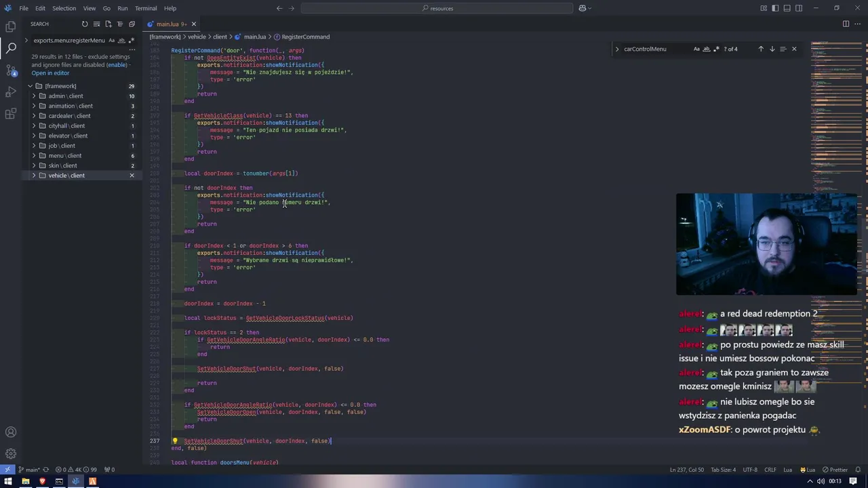This screenshot has width=868, height=488.
Task: Expand admin\client search results
Action: (x=34, y=96)
